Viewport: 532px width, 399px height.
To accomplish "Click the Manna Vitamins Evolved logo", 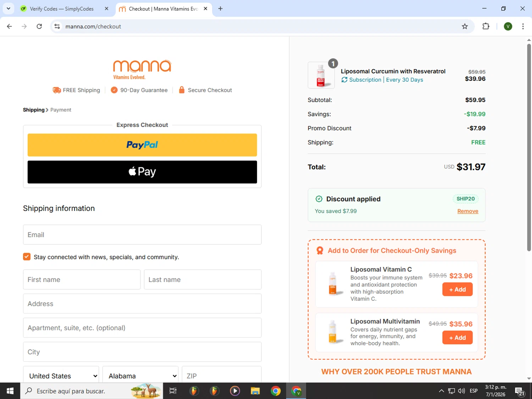I will [x=142, y=70].
